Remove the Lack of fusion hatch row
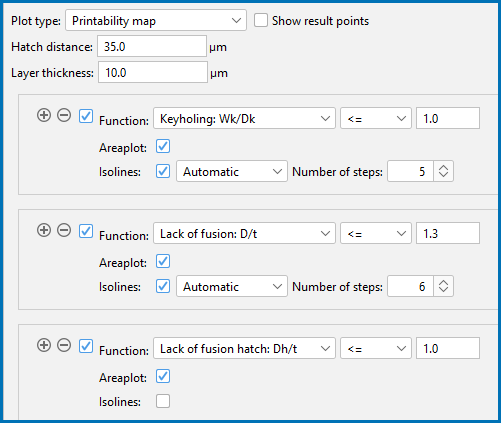Image resolution: width=501 pixels, height=423 pixels. [64, 345]
